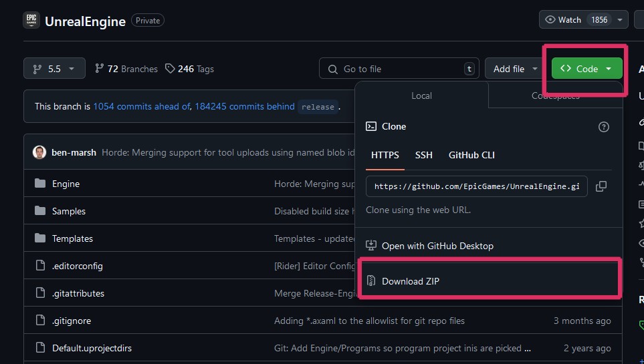View the 72 Branches link
Image resolution: width=644 pixels, height=364 pixels.
tap(126, 69)
